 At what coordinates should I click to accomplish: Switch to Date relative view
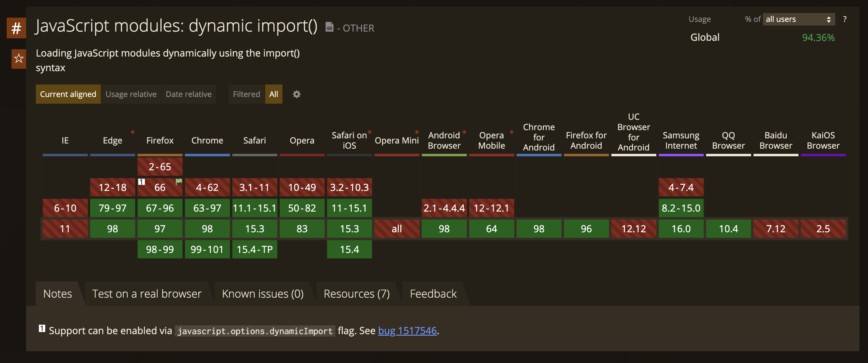[x=189, y=94]
